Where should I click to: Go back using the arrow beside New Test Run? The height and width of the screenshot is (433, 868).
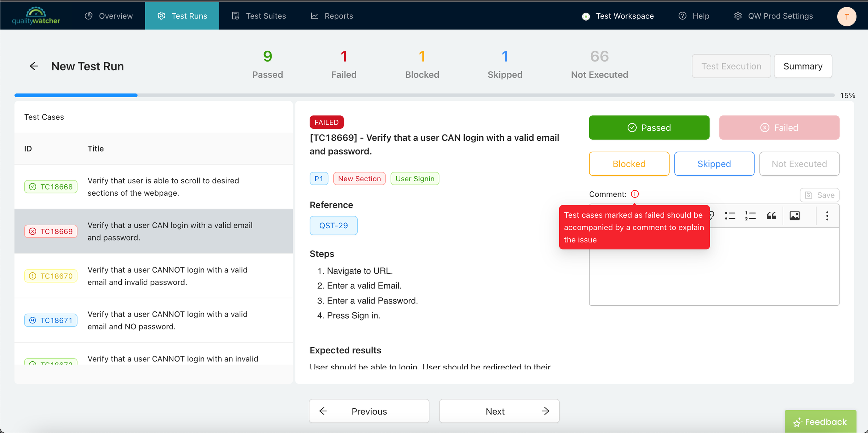[x=34, y=66]
